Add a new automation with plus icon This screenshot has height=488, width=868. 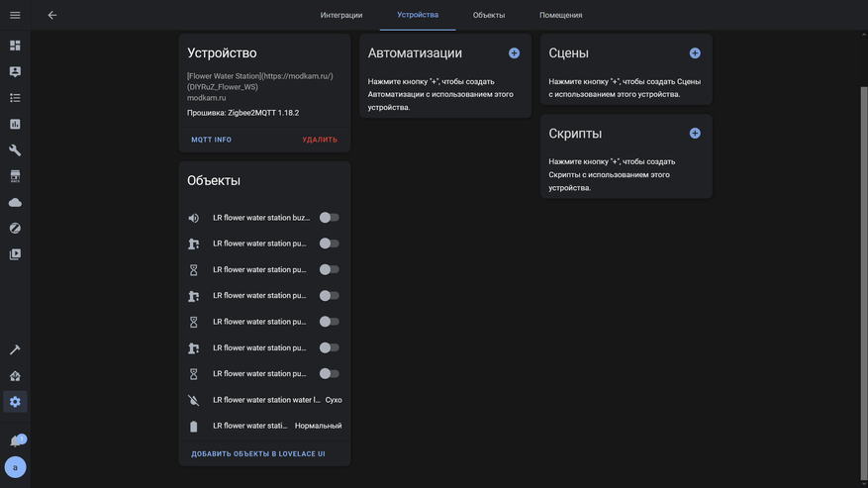point(514,53)
